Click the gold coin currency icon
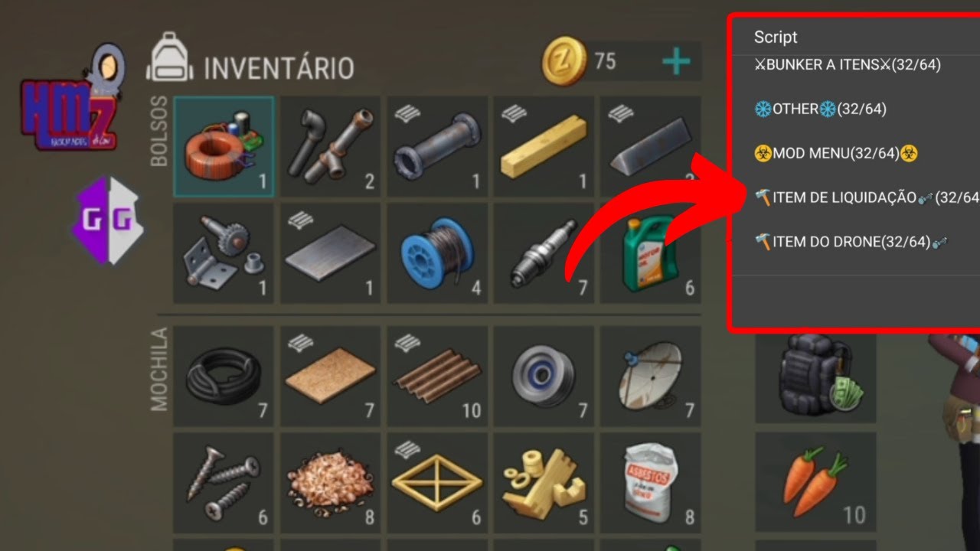 pyautogui.click(x=565, y=61)
